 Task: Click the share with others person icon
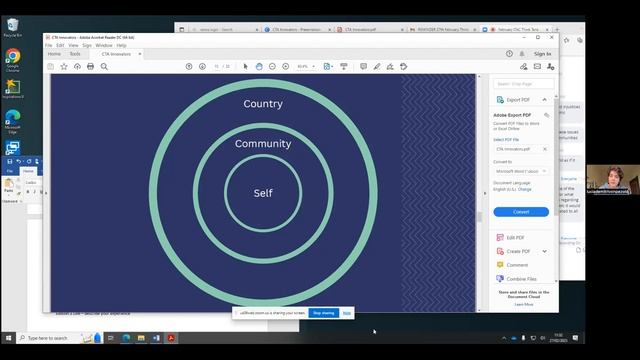tap(551, 67)
